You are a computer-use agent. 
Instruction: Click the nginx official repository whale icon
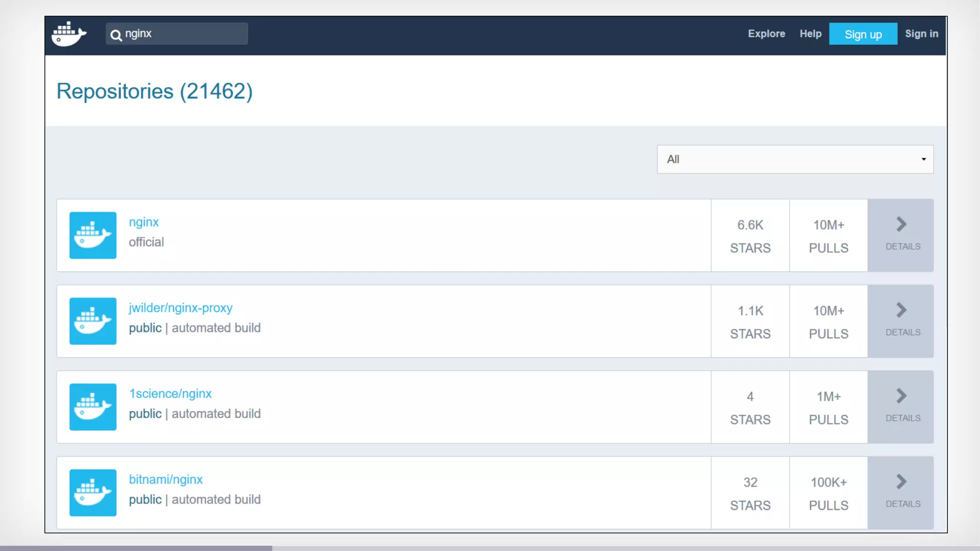93,235
